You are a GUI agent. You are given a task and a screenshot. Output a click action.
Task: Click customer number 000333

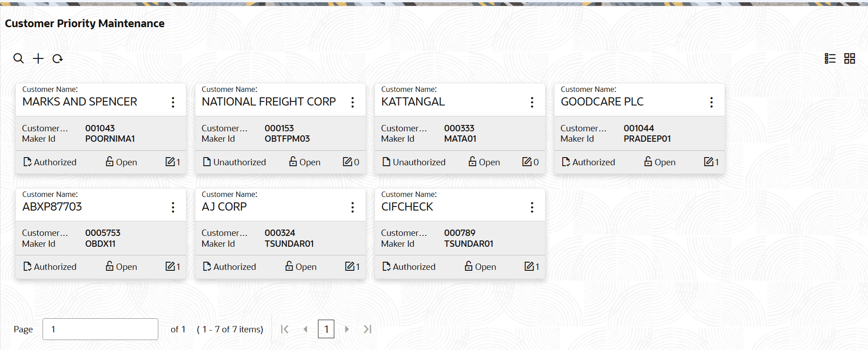pyautogui.click(x=459, y=128)
